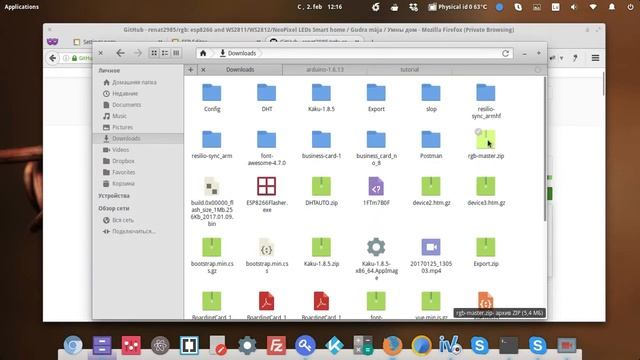Open Firefox from the dock
Viewport: 640px width, 360px height.
392,345
